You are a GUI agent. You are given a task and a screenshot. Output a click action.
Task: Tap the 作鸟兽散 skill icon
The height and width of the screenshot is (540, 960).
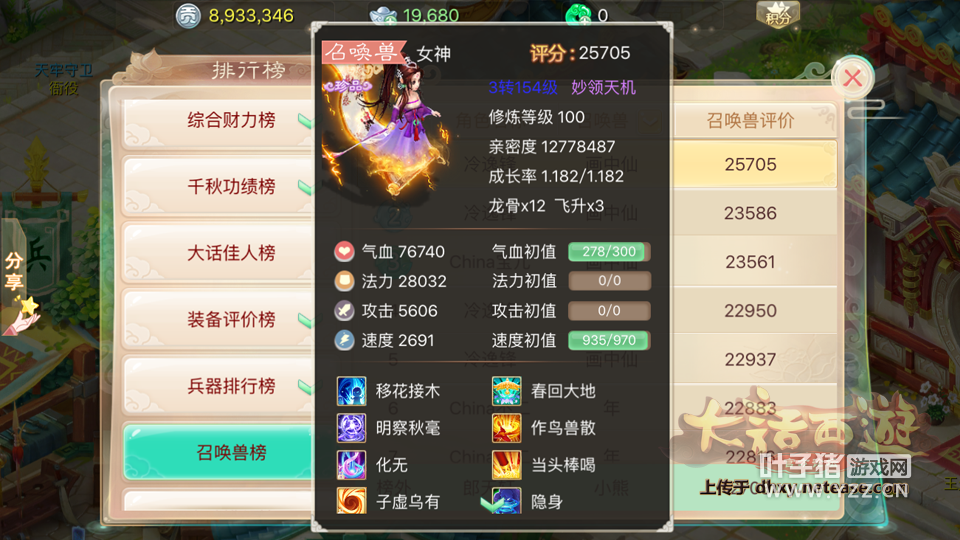pyautogui.click(x=506, y=428)
